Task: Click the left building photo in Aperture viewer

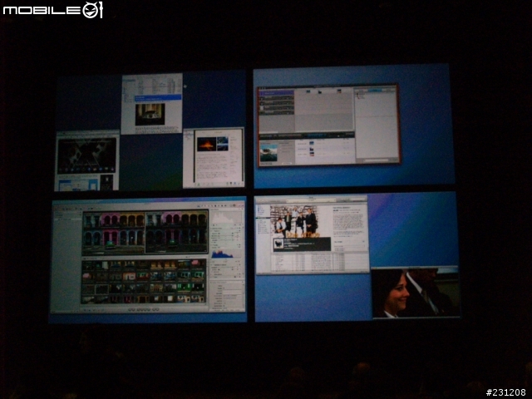Action: coord(114,233)
